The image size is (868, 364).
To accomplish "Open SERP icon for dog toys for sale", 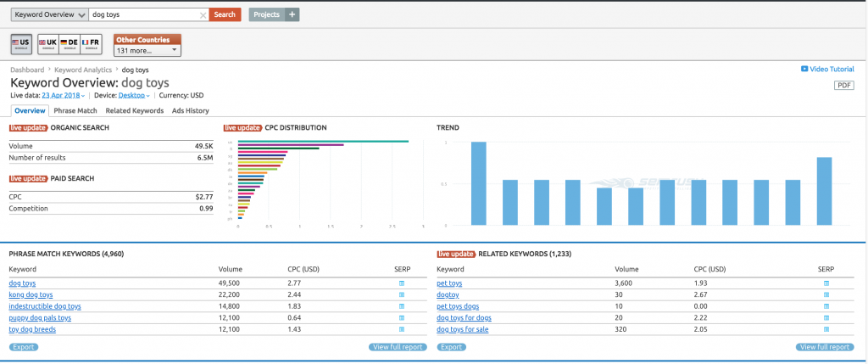I will click(x=826, y=330).
